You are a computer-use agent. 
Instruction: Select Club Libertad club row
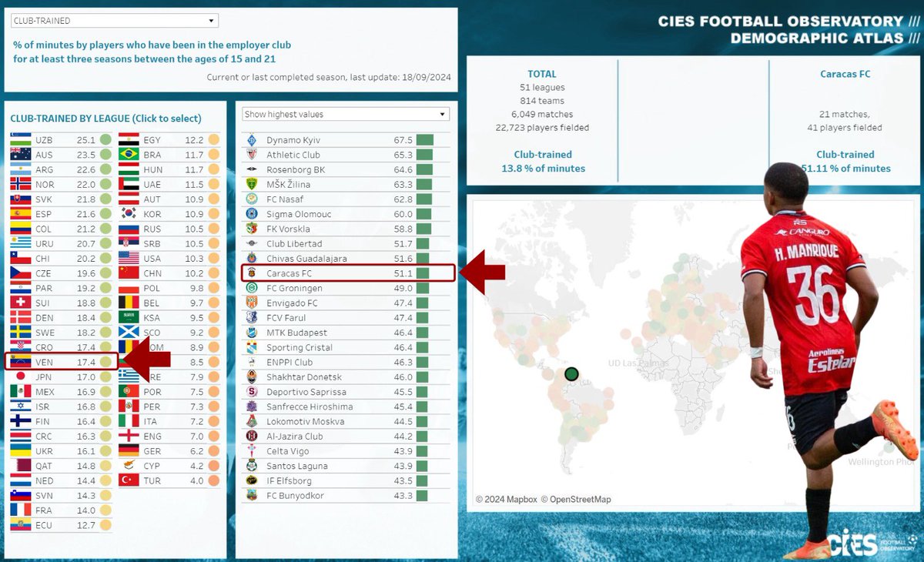coord(346,244)
